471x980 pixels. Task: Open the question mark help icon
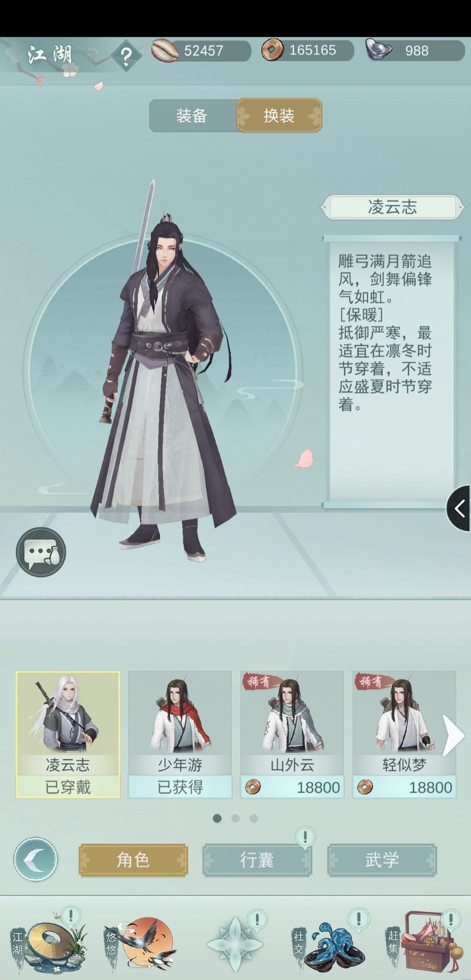pos(126,56)
